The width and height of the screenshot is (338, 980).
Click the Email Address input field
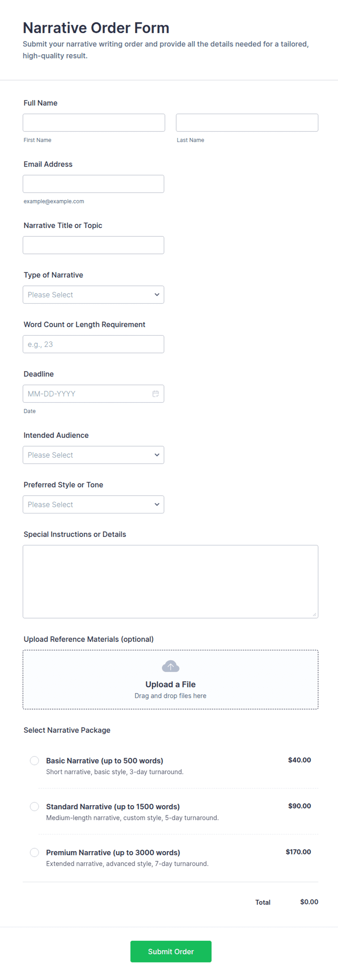[93, 184]
